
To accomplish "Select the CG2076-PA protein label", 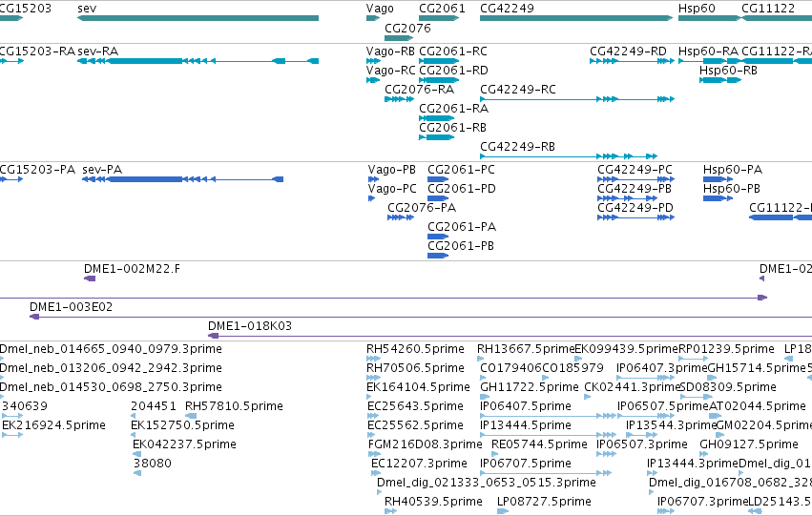I will (x=422, y=208).
